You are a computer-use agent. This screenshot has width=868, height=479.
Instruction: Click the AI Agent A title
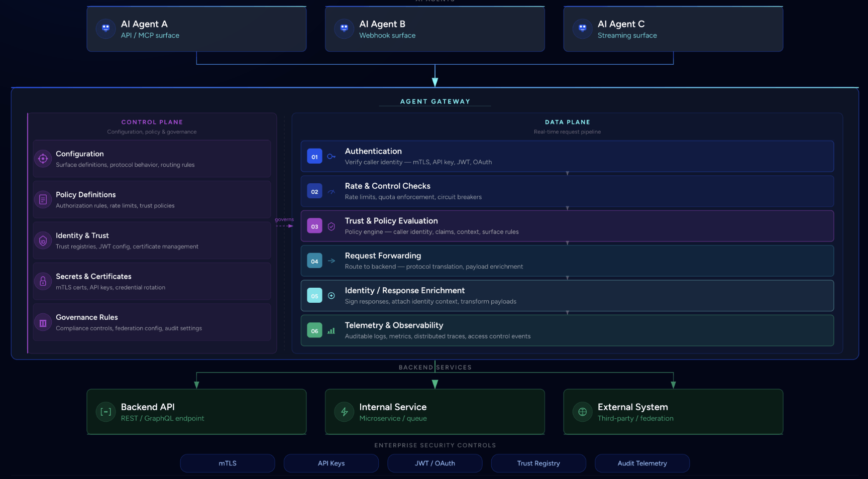(144, 24)
